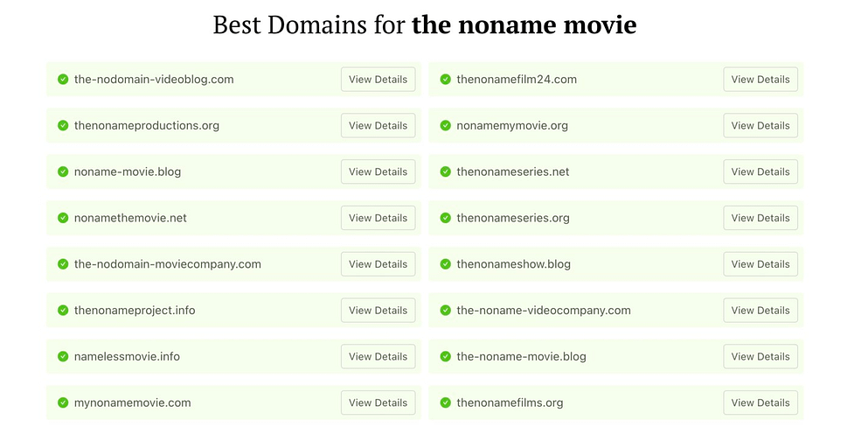Select the the-noname-movie.blog domain text
Image resolution: width=868 pixels, height=427 pixels.
pyautogui.click(x=521, y=357)
